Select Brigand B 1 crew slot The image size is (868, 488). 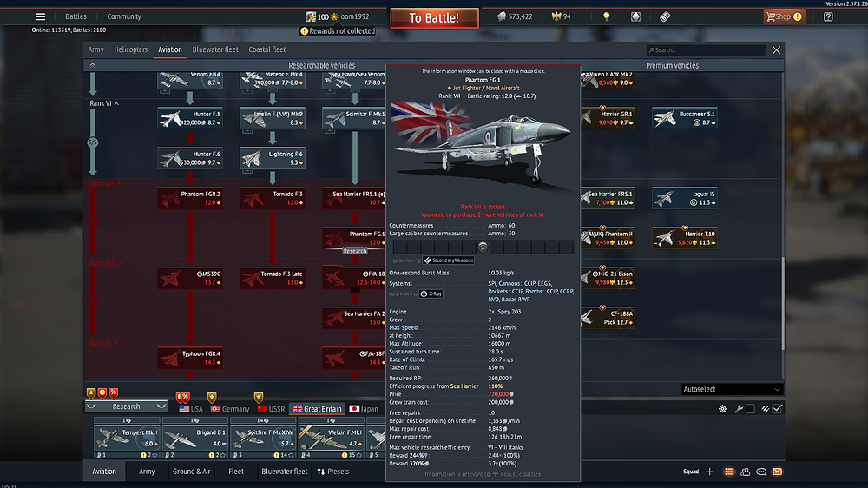pos(194,439)
